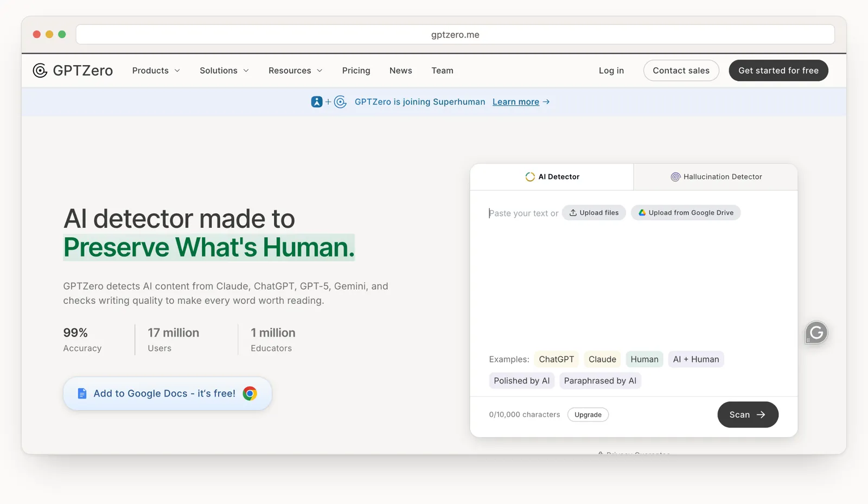Expand the Solutions dropdown chevron
The image size is (868, 504).
click(246, 71)
